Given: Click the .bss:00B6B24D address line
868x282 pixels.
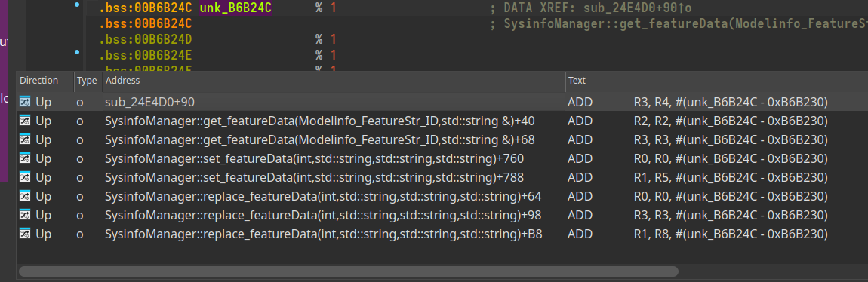Looking at the screenshot, I should 146,39.
